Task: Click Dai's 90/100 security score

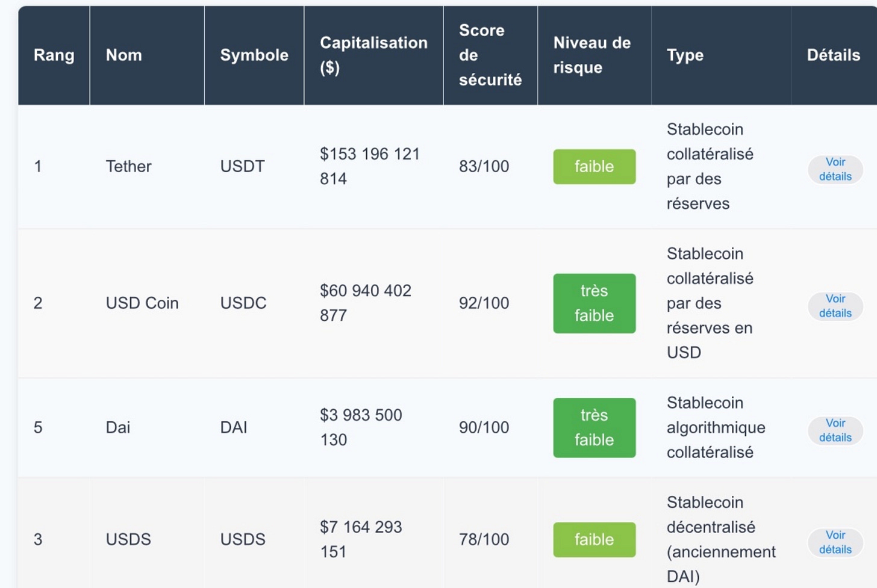Action: 484,428
